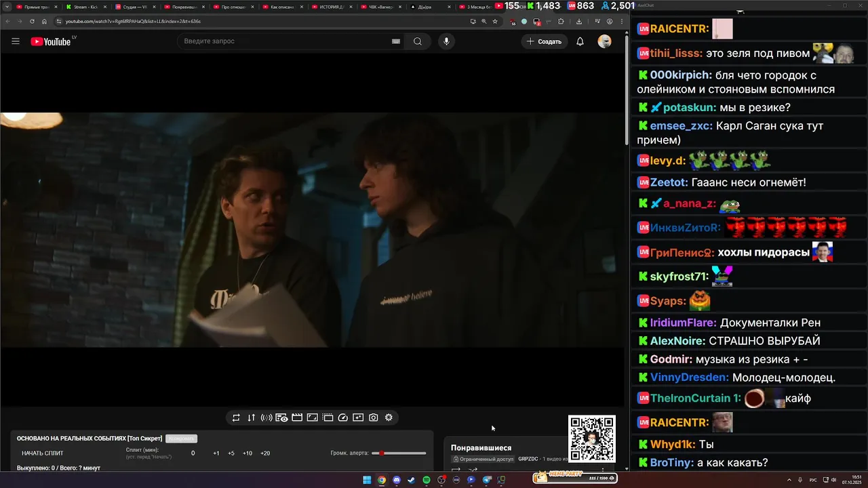Add +5 minutes to the split

click(231, 453)
